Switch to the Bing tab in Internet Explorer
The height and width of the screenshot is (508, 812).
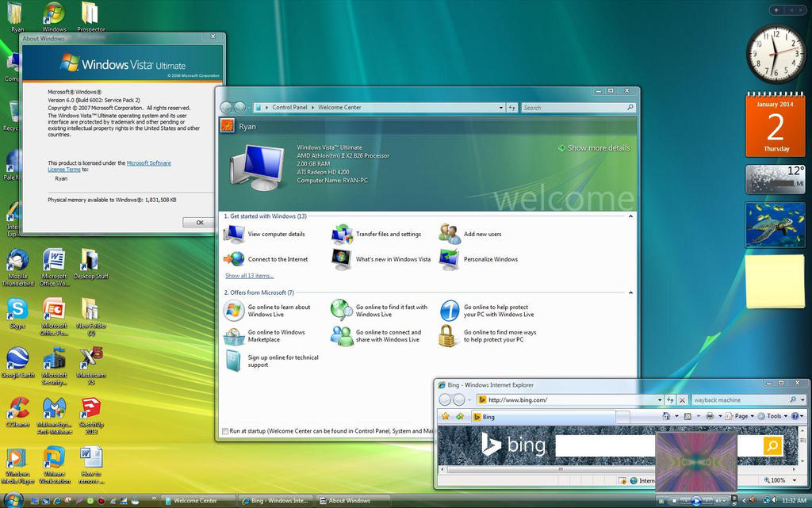point(543,417)
